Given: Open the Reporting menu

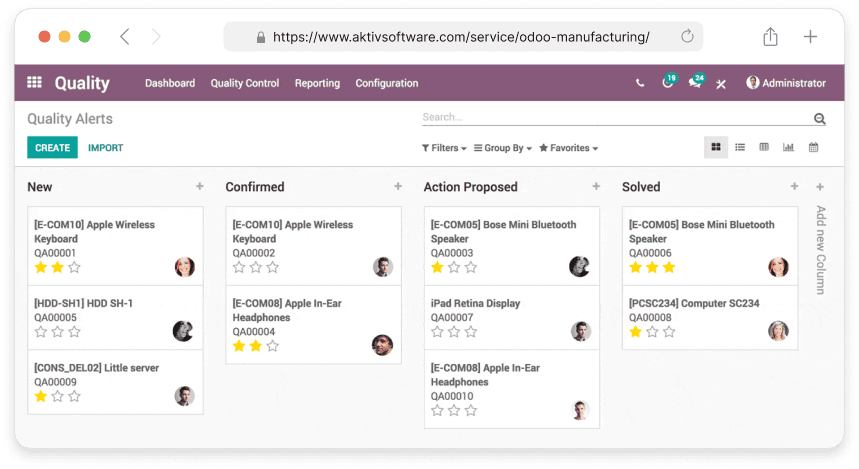Looking at the screenshot, I should pyautogui.click(x=317, y=83).
